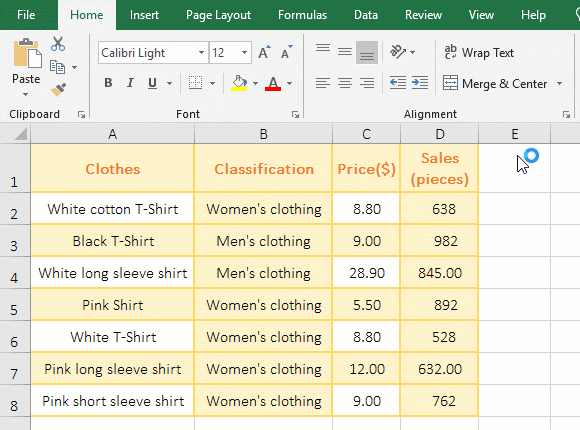Screen dimensions: 580x430
Task: Select the sales value 845.00
Action: [x=439, y=273]
